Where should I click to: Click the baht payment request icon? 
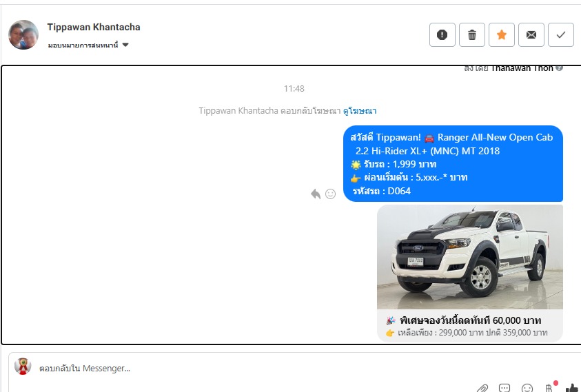549,388
